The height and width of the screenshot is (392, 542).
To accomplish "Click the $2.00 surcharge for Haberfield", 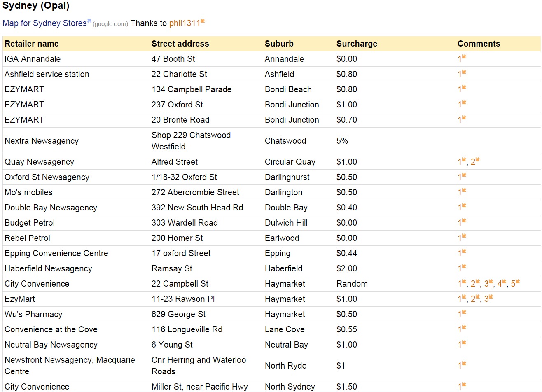I will click(347, 268).
